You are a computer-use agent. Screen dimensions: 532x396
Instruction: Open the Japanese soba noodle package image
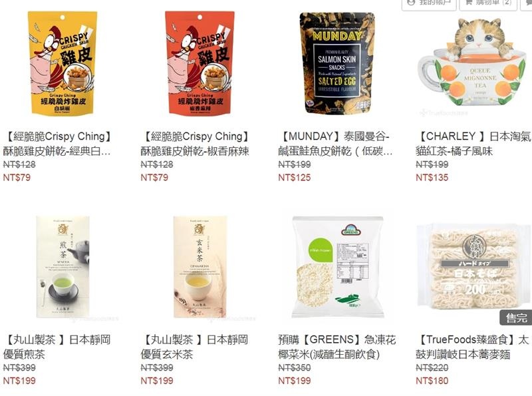pos(474,267)
